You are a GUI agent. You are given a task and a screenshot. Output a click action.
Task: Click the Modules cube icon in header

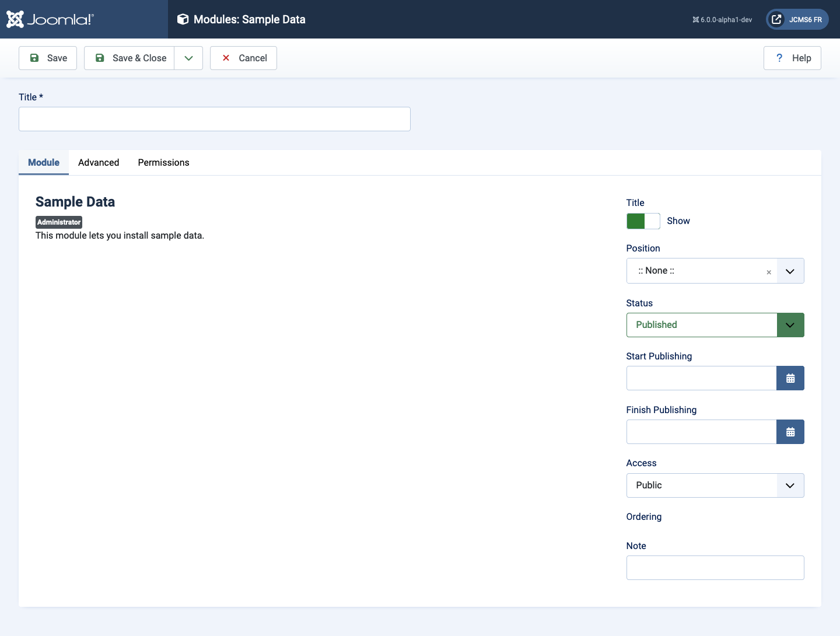pyautogui.click(x=183, y=19)
